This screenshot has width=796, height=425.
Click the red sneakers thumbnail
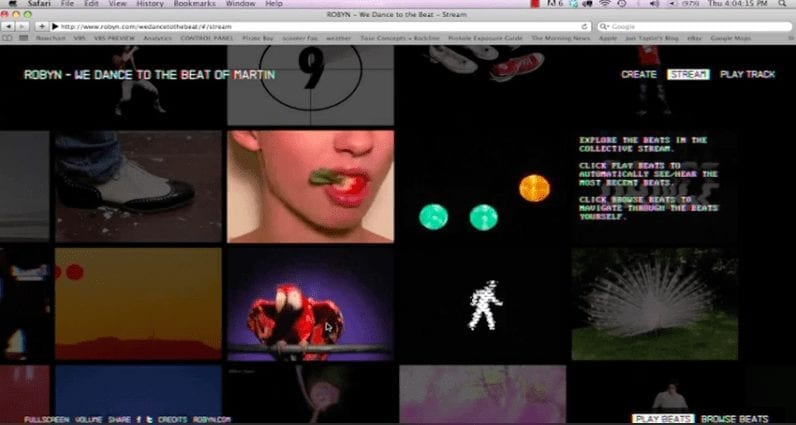click(483, 85)
